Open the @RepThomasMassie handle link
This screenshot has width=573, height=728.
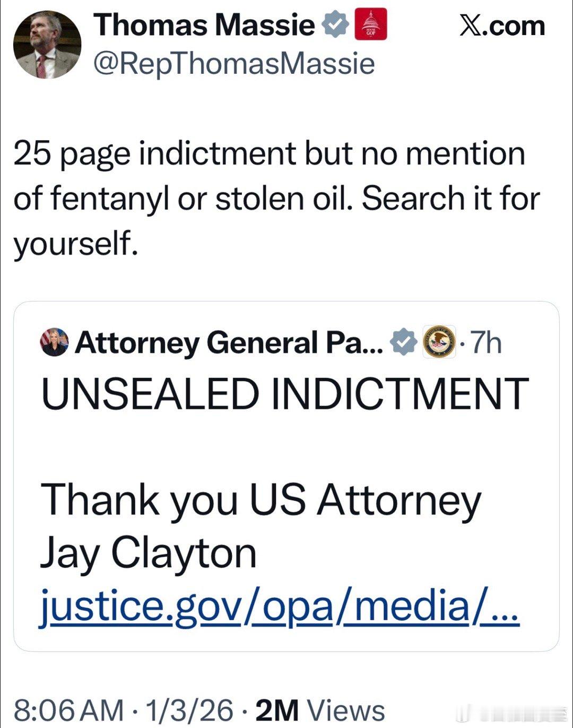coord(234,64)
